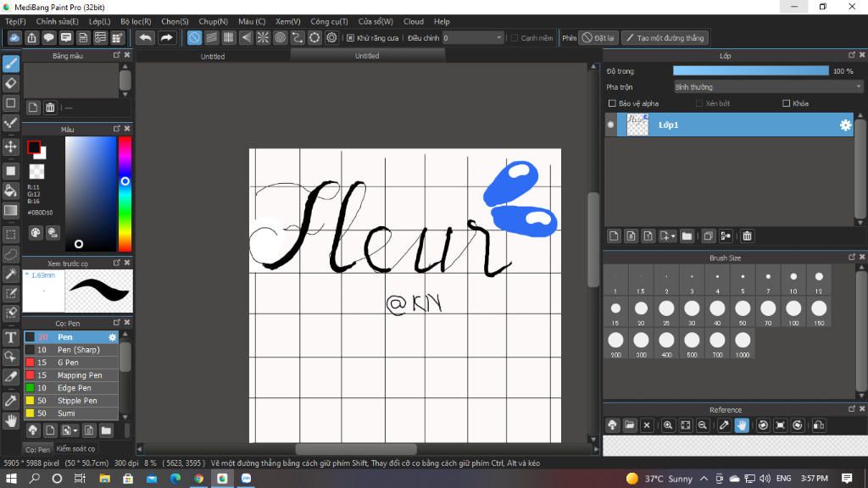
Task: Turn off snap guide icon
Action: (194, 37)
